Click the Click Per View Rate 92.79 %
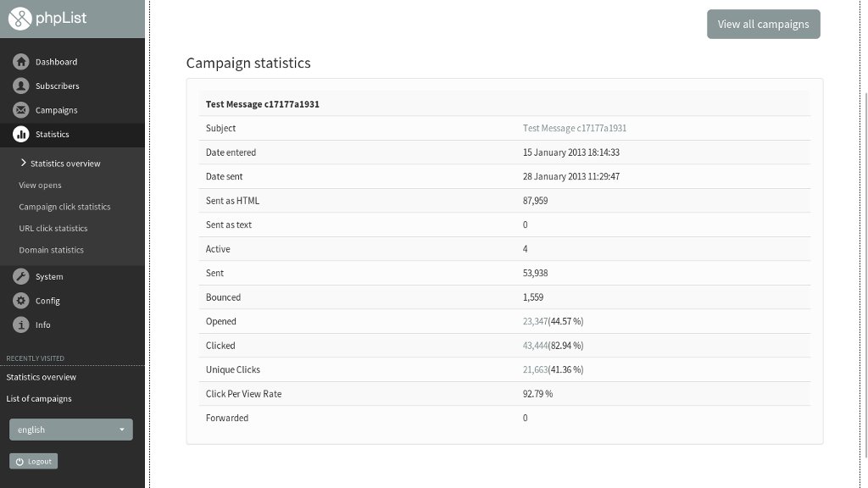The height and width of the screenshot is (488, 868). [x=537, y=393]
